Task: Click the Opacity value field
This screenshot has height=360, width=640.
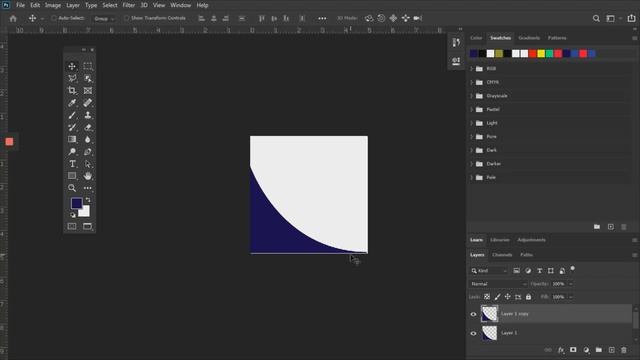Action: click(558, 284)
